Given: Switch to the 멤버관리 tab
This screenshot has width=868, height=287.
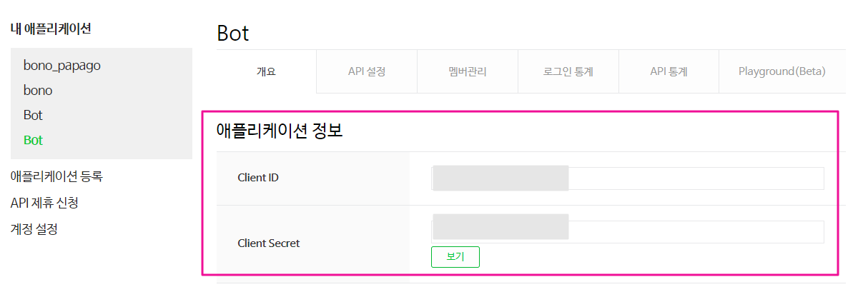Looking at the screenshot, I should [468, 71].
